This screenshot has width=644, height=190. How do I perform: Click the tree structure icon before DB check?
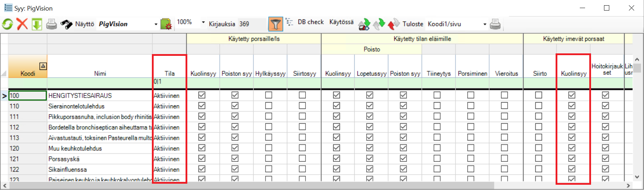point(289,22)
